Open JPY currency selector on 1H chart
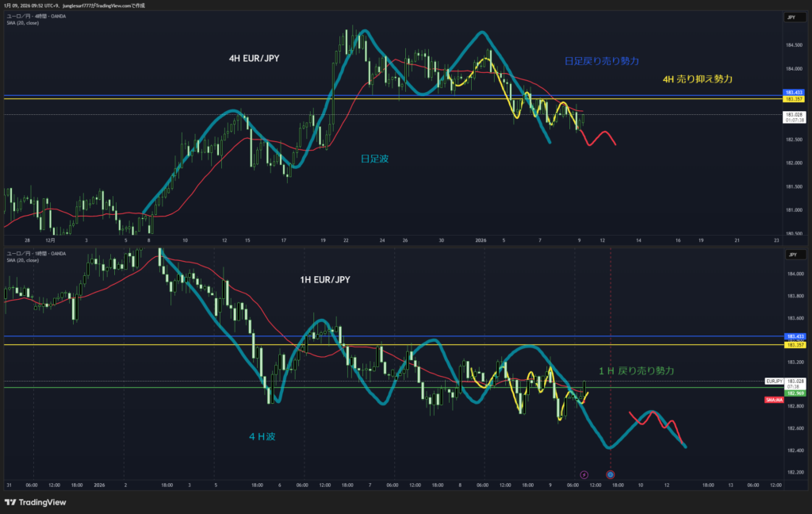812x514 pixels. pos(791,254)
